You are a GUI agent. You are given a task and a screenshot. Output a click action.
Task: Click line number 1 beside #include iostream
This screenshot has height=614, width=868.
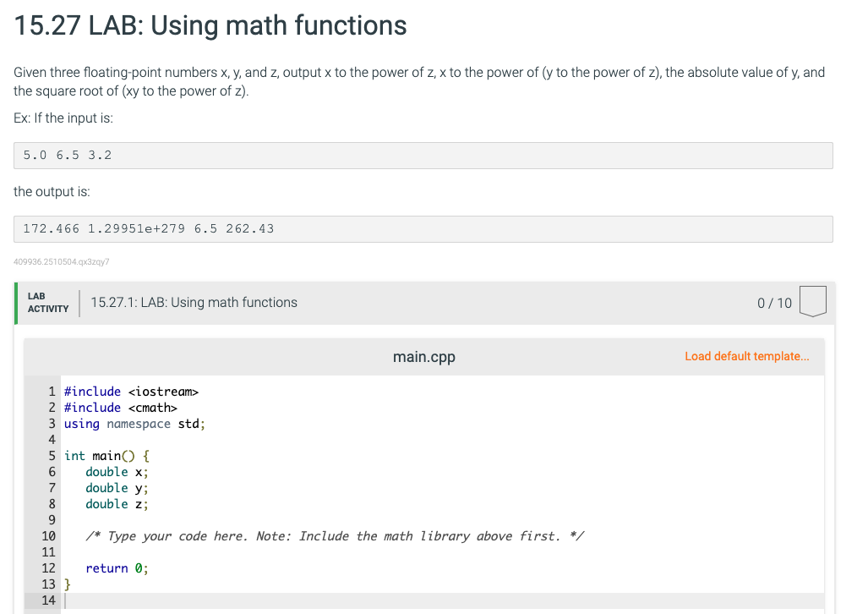(x=52, y=391)
